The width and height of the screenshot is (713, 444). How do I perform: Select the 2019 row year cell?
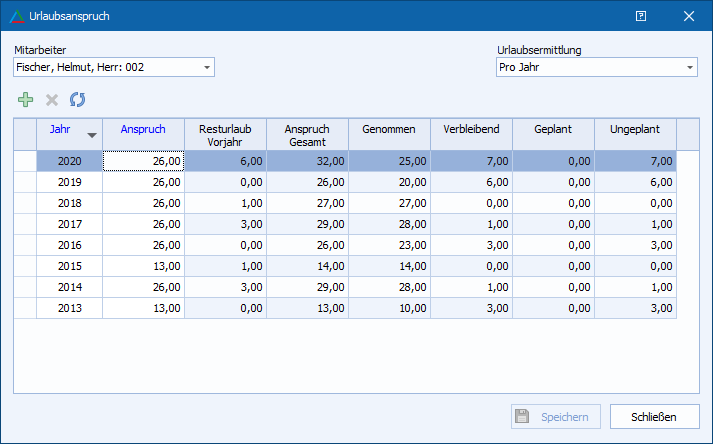69,182
